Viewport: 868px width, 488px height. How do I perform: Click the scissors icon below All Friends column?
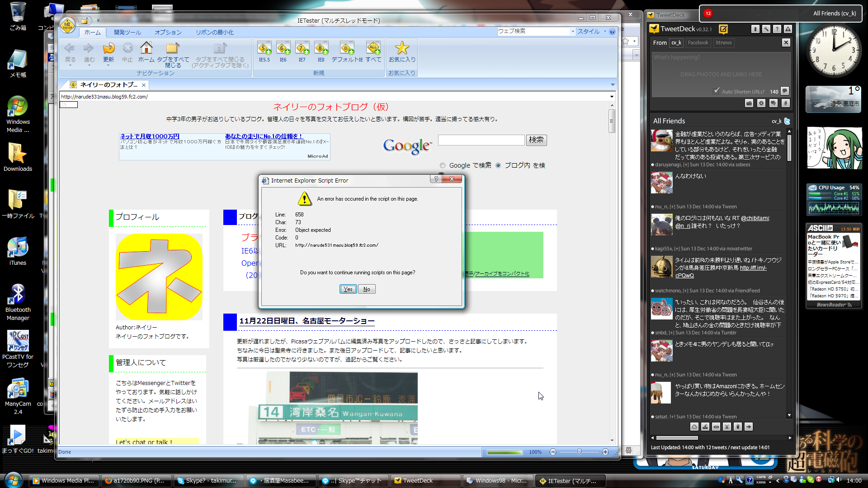[727, 427]
